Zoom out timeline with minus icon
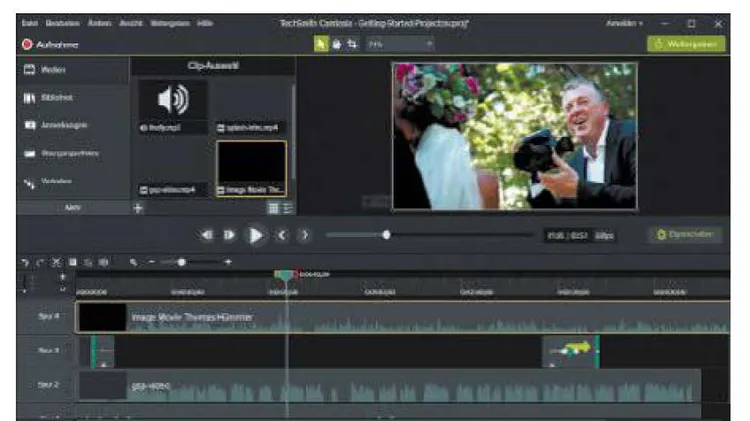750x421 pixels. click(152, 262)
